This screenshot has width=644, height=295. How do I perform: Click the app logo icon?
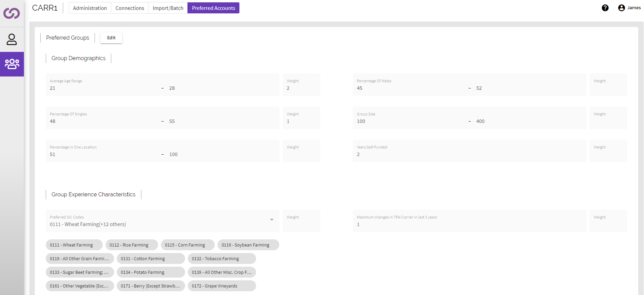pyautogui.click(x=12, y=13)
